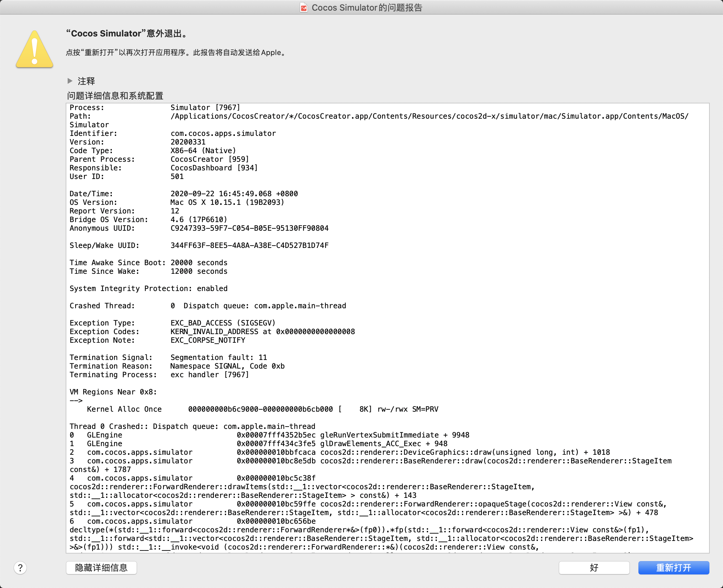Click the window title Cocos Simulator的问题报告
Screen dimensions: 723x588
(x=367, y=7)
